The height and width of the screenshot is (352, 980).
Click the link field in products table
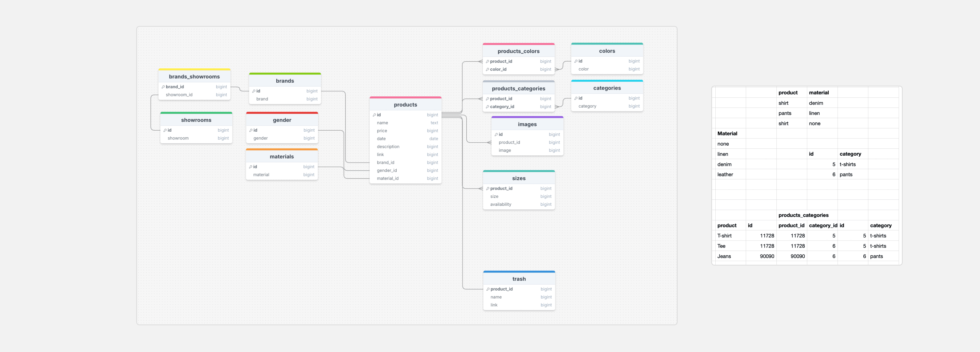pyautogui.click(x=406, y=155)
